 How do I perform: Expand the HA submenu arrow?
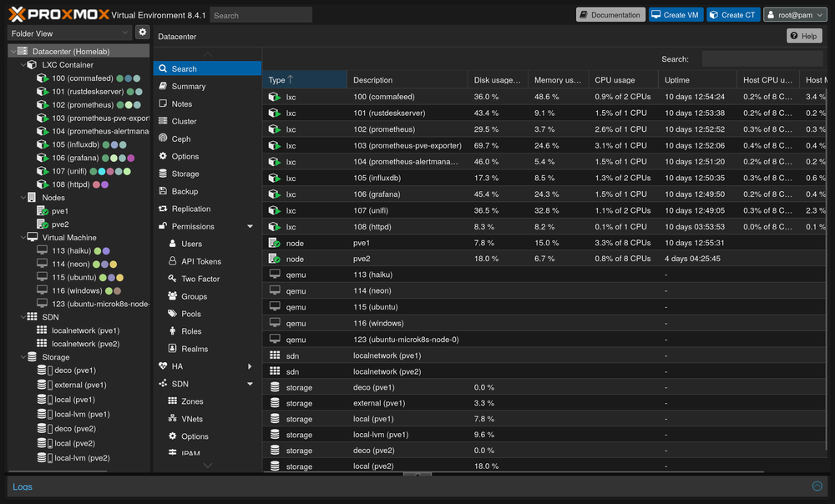coord(250,366)
